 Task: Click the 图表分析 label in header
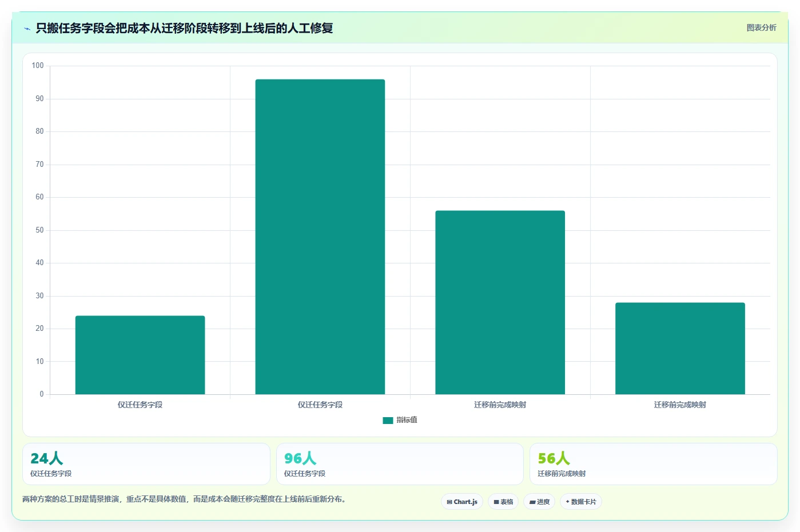761,27
